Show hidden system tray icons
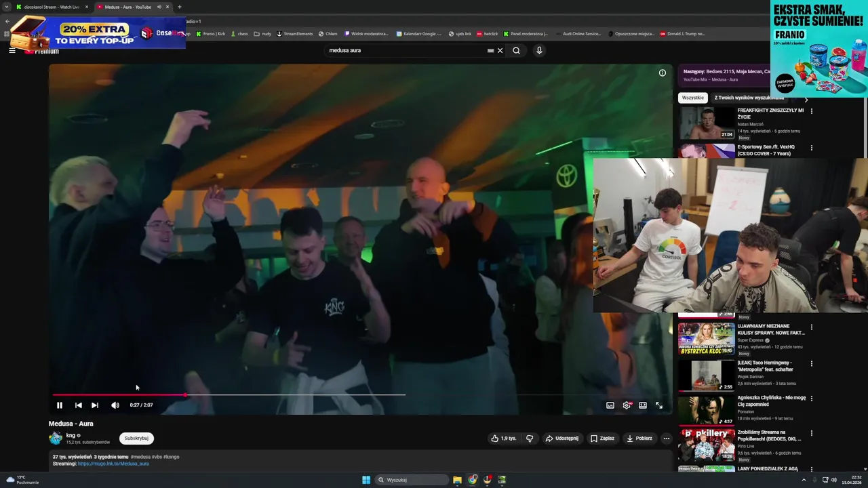Screen dimensions: 868x488 (804, 480)
